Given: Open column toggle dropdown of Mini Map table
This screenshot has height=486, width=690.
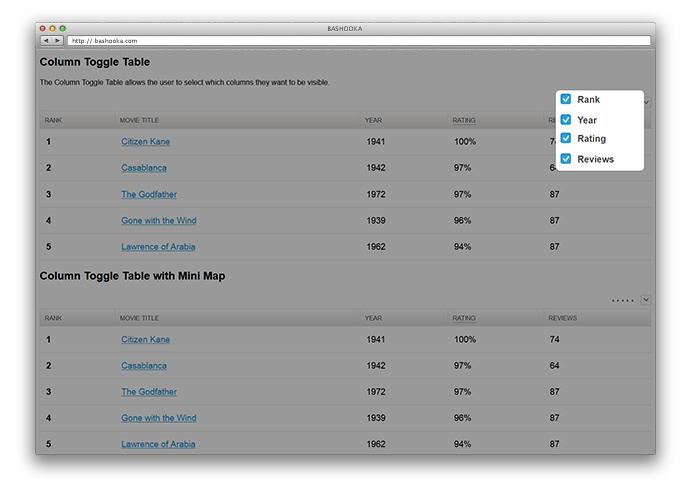Looking at the screenshot, I should pos(646,299).
